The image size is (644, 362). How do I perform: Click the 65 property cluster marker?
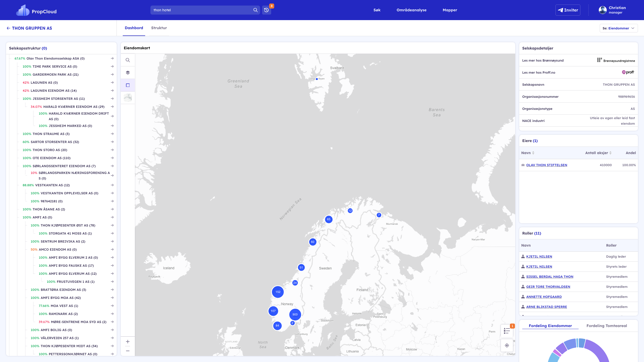tap(329, 219)
